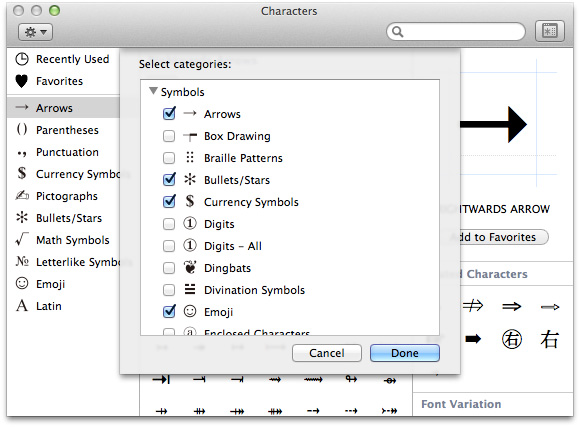
Task: Uncheck the Currency Symbols checkbox
Action: (169, 201)
